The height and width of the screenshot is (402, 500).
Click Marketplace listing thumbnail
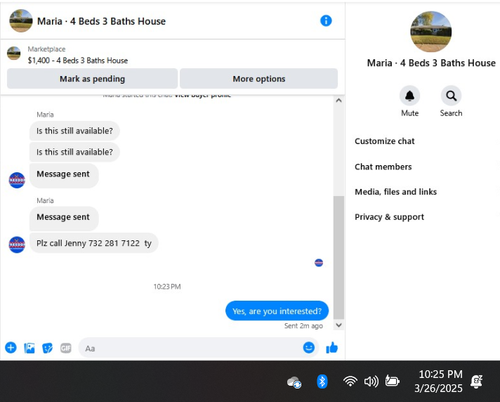pyautogui.click(x=14, y=53)
